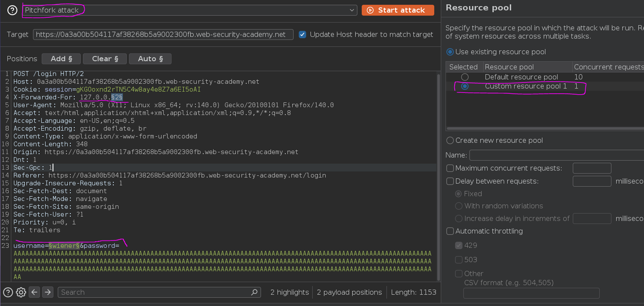The image size is (644, 306).
Task: Enable Maximum concurrent requests checkbox
Action: (x=450, y=168)
